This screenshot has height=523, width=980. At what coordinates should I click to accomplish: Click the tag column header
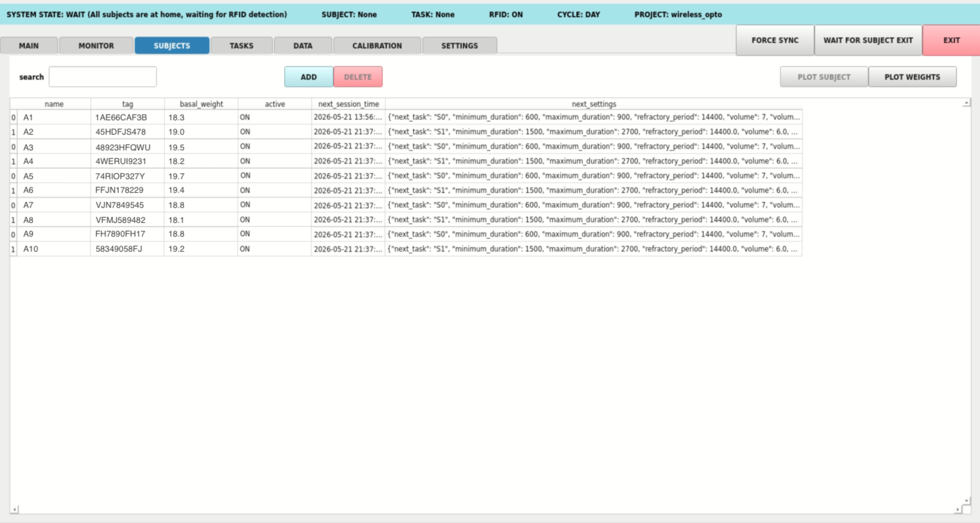pyautogui.click(x=127, y=104)
